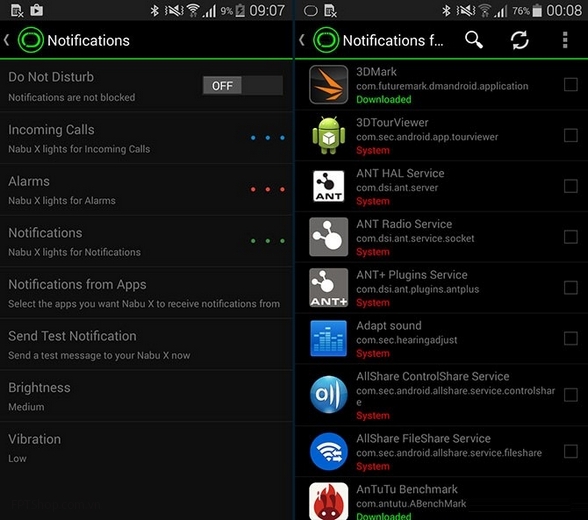The width and height of the screenshot is (588, 520).
Task: Tap green Downloaded label under 3DMark
Action: [x=384, y=99]
